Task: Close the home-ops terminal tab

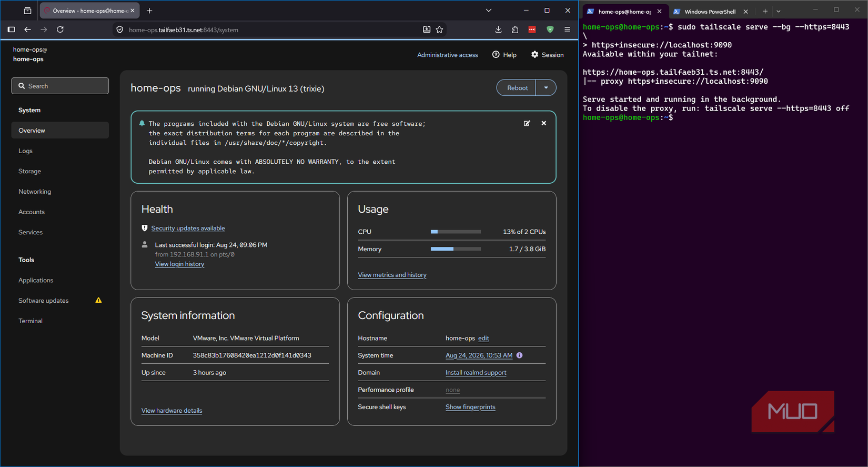Action: pos(659,12)
